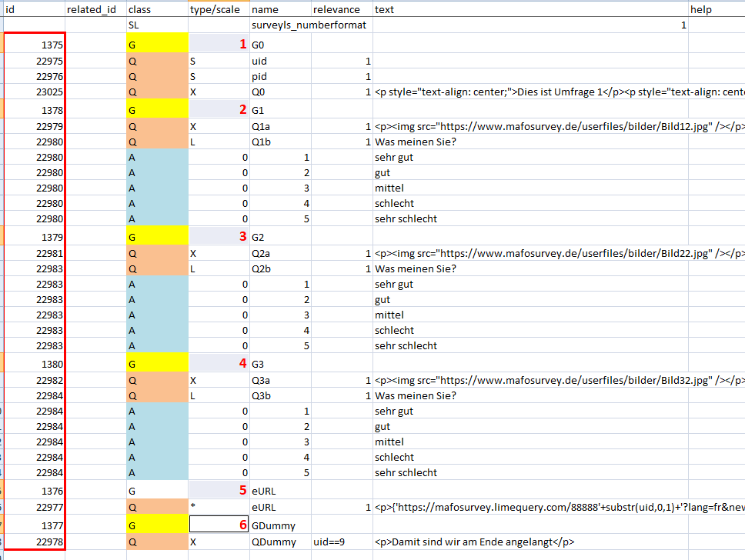The height and width of the screenshot is (560, 745).
Task: Click the yellow G cell in row G0
Action: click(x=157, y=45)
